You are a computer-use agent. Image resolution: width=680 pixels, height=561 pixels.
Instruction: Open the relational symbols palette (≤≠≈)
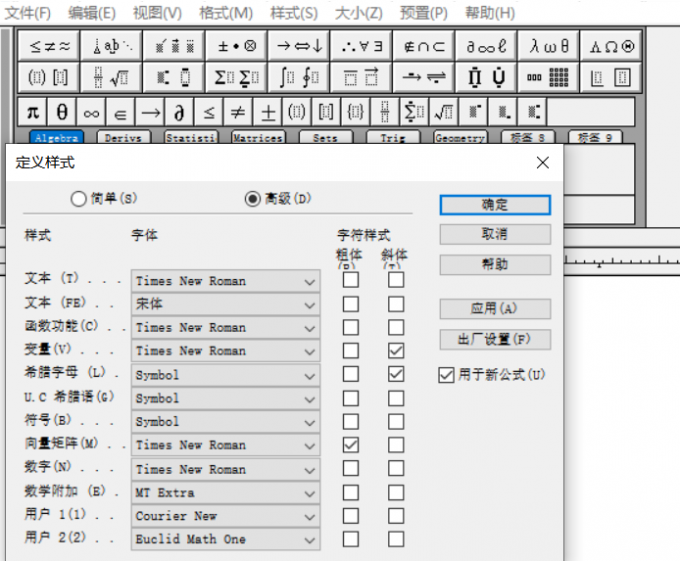click(x=49, y=46)
